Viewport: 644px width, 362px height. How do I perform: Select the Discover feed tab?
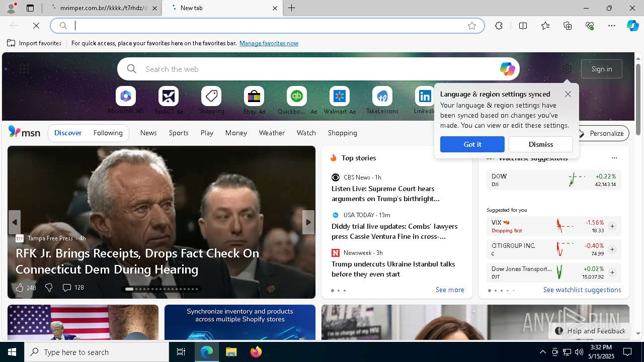(68, 133)
